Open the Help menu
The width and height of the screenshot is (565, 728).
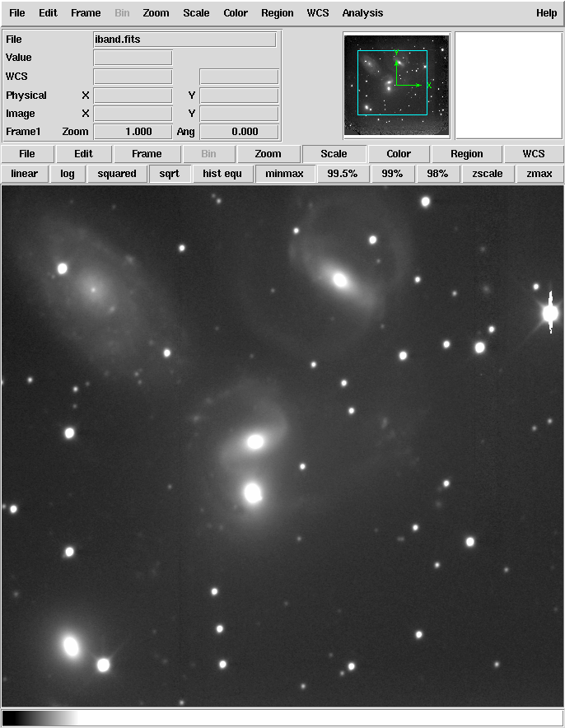click(x=546, y=13)
